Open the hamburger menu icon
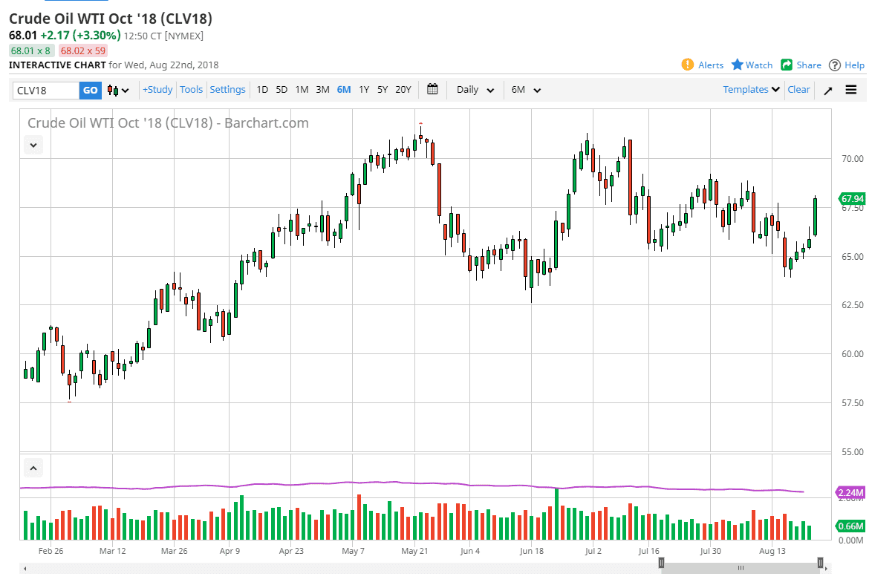872x588 pixels. click(850, 90)
